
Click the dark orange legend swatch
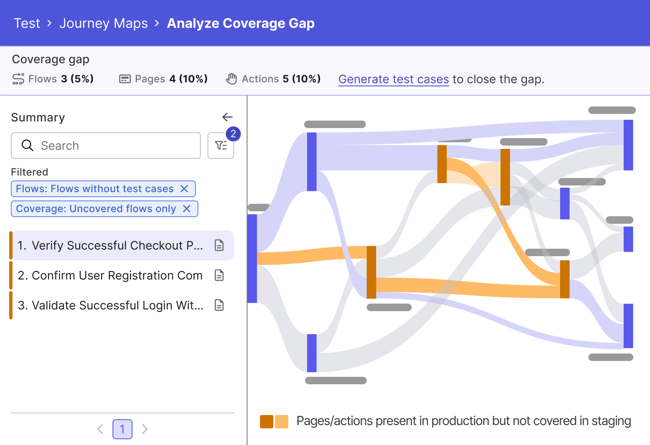tap(266, 422)
